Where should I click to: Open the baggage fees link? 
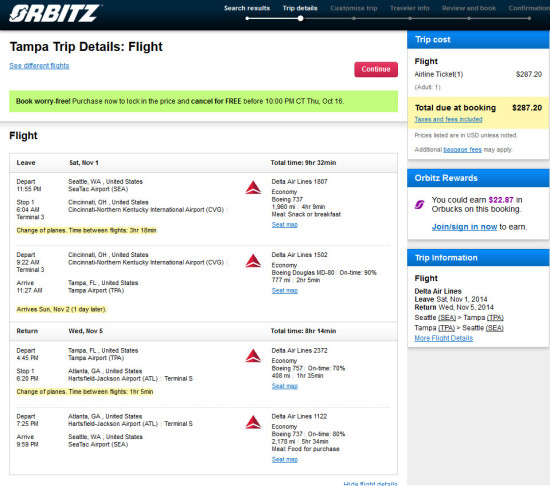tap(462, 150)
